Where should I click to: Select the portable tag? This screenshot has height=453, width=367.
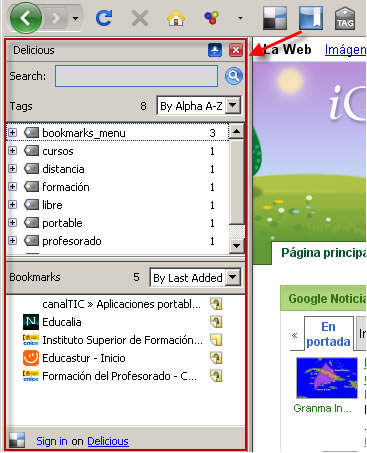(62, 223)
